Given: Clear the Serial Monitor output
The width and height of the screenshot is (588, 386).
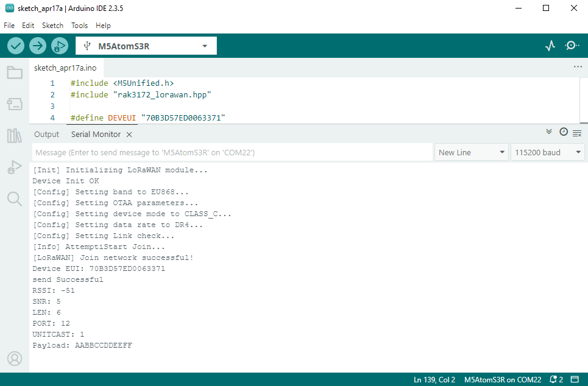Looking at the screenshot, I should (577, 133).
